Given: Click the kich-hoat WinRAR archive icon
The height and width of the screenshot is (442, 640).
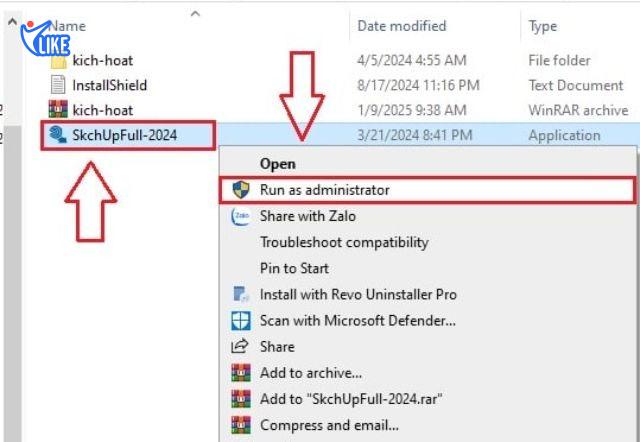Looking at the screenshot, I should coord(58,110).
